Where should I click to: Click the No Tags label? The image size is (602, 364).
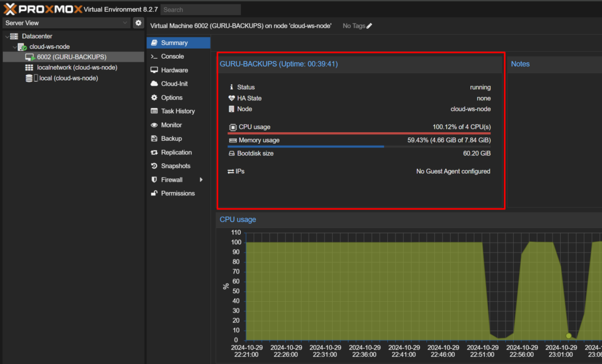(x=353, y=26)
